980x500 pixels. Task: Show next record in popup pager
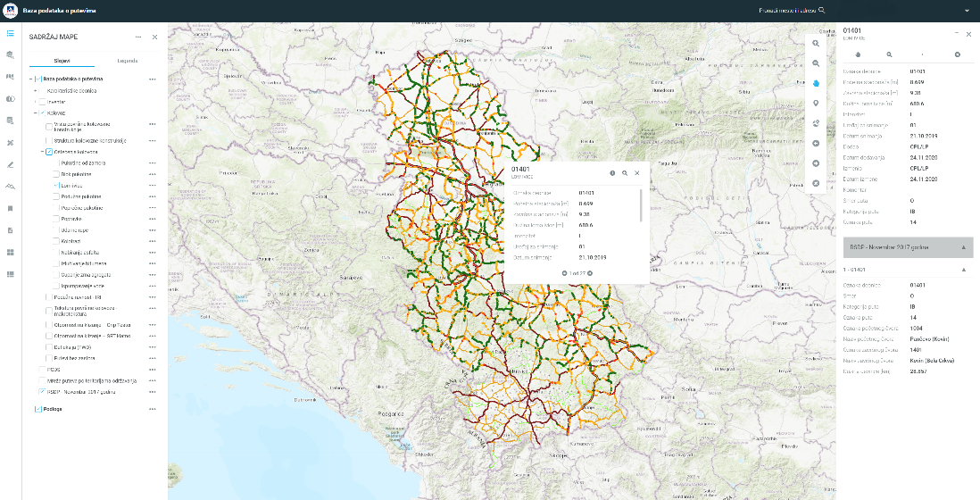[590, 273]
